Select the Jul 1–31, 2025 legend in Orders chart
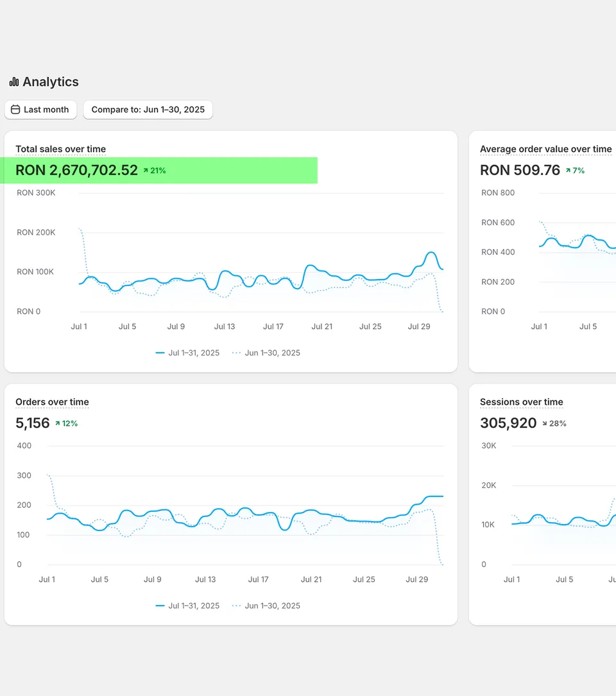 pyautogui.click(x=187, y=606)
